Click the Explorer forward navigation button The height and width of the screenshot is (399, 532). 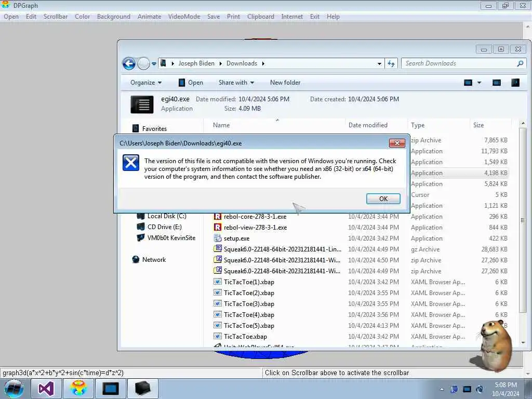tap(143, 63)
